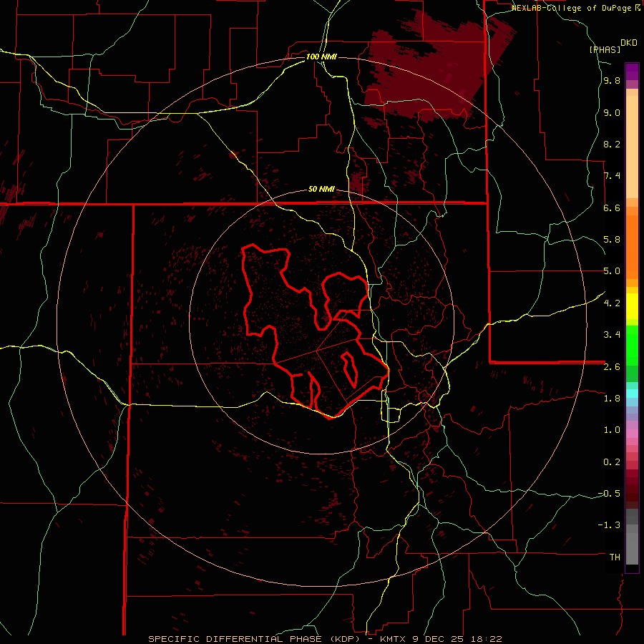Screen dimensions: 644x644
Task: Click the 5.8 value on the scale
Action: (x=612, y=240)
